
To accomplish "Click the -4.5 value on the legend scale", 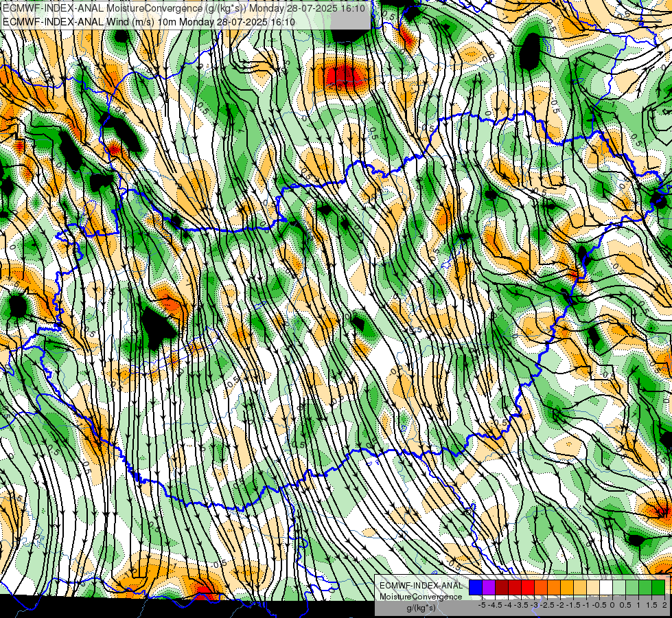I will pos(495,605).
